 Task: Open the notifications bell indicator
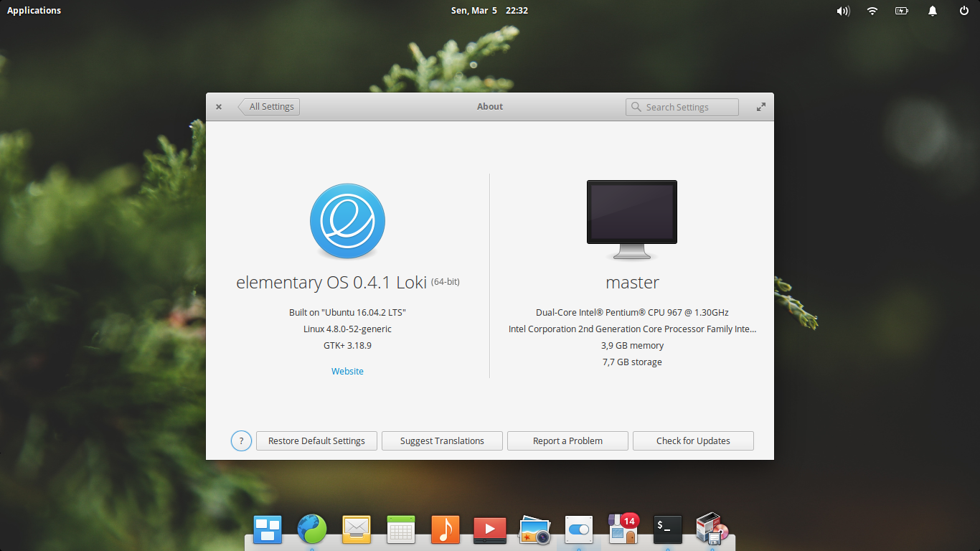[x=932, y=11]
